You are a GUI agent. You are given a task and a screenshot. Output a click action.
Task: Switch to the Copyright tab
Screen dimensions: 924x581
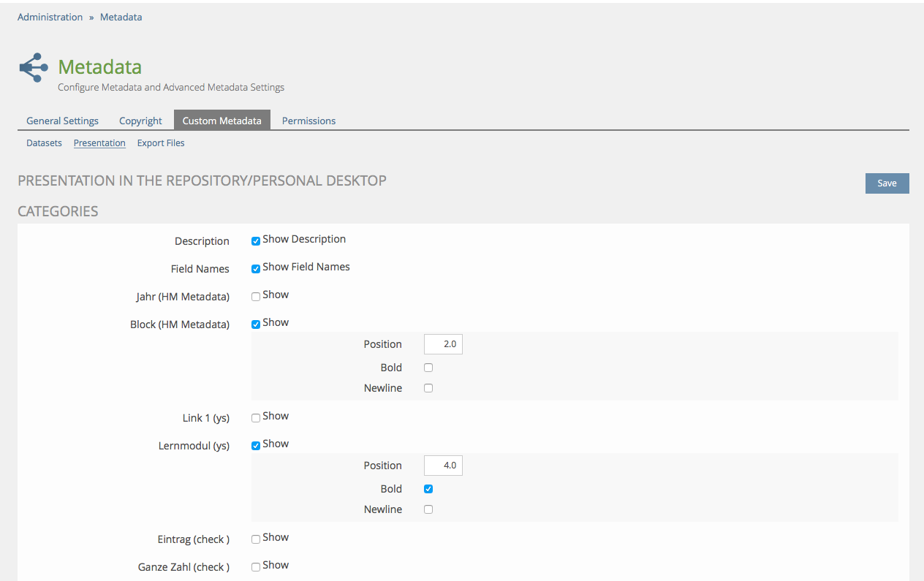coord(140,121)
